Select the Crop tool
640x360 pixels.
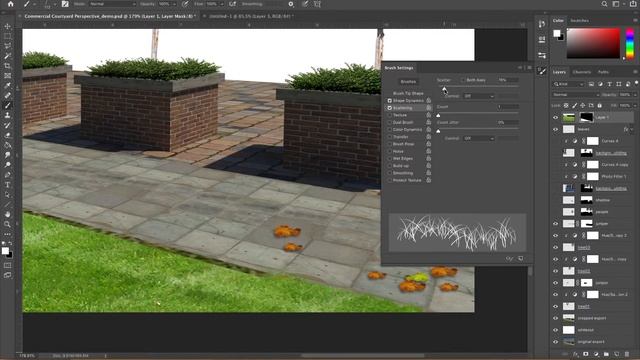click(7, 66)
